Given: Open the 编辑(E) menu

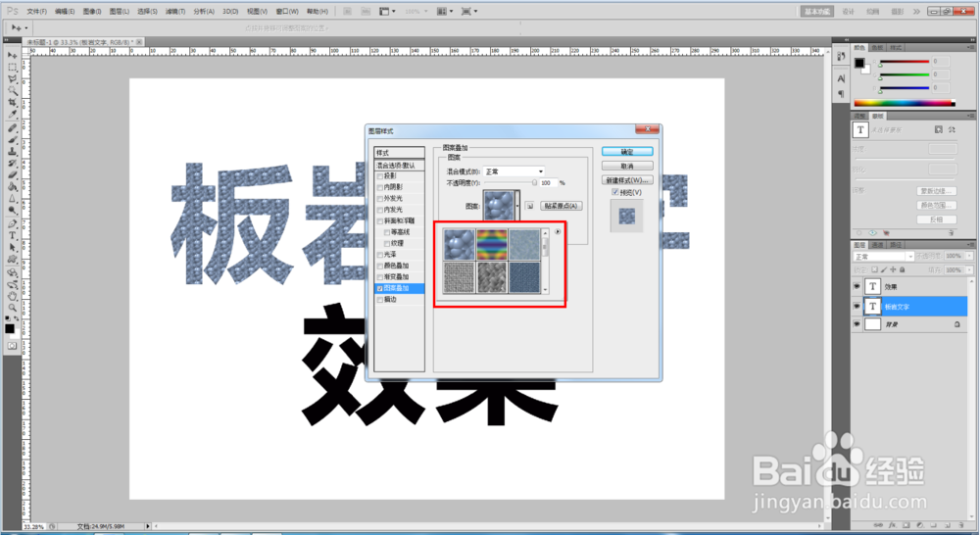Looking at the screenshot, I should click(65, 11).
